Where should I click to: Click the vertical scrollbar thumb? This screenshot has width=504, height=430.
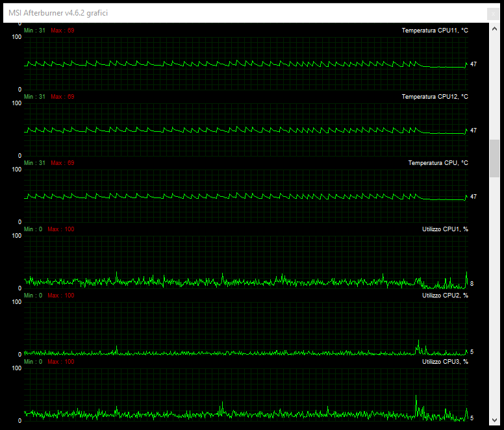click(x=495, y=158)
